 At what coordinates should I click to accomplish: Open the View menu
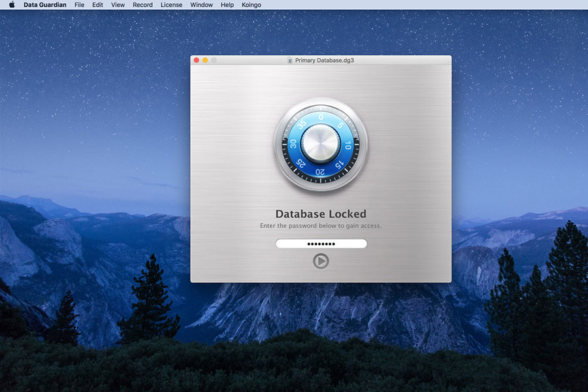(x=117, y=5)
